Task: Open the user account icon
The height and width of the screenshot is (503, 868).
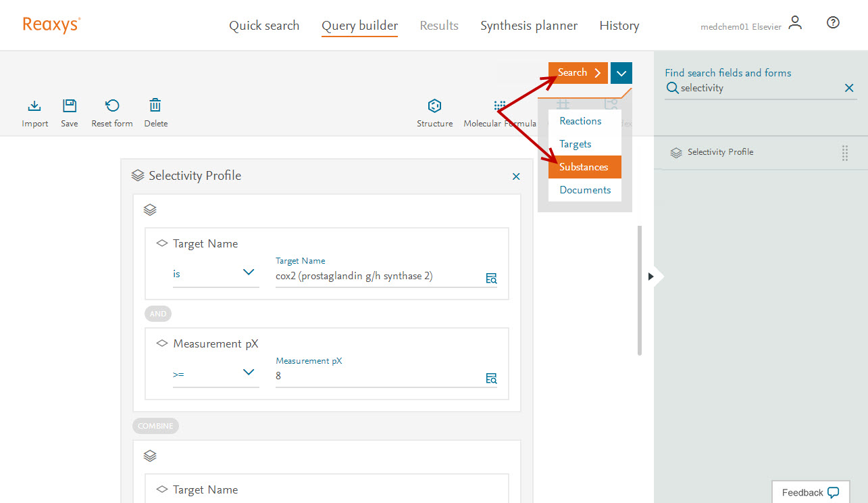Action: click(796, 23)
